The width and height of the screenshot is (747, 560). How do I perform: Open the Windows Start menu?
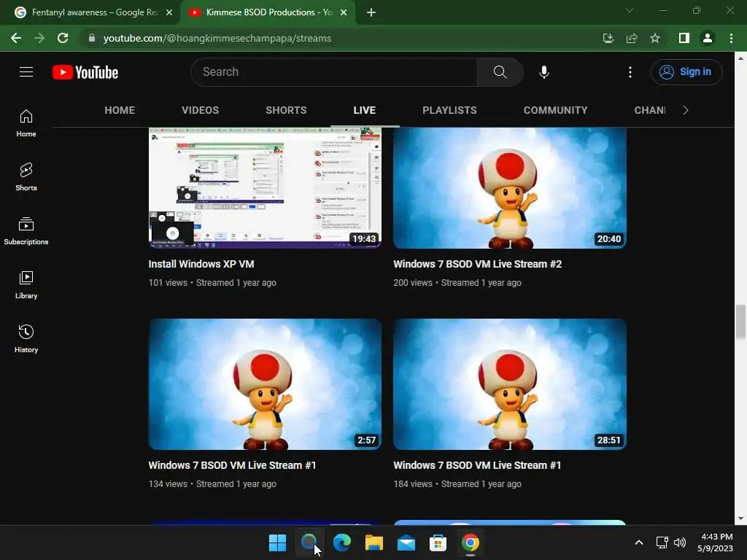277,542
